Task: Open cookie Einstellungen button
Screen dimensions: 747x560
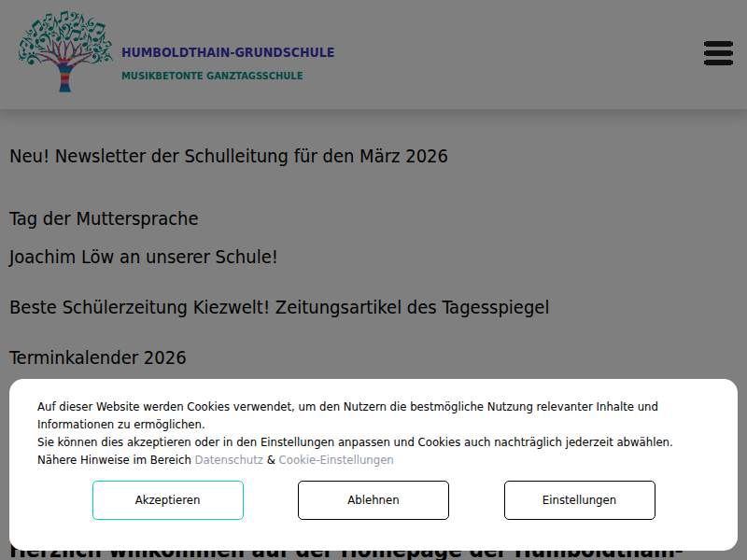Action: [579, 500]
